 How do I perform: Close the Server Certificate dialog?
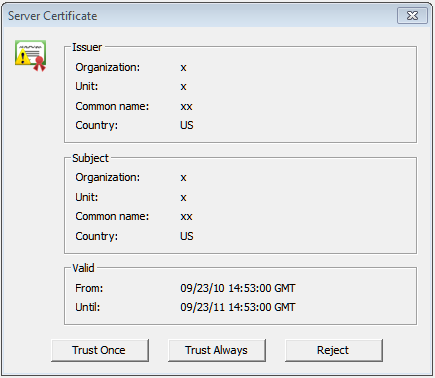[x=412, y=16]
